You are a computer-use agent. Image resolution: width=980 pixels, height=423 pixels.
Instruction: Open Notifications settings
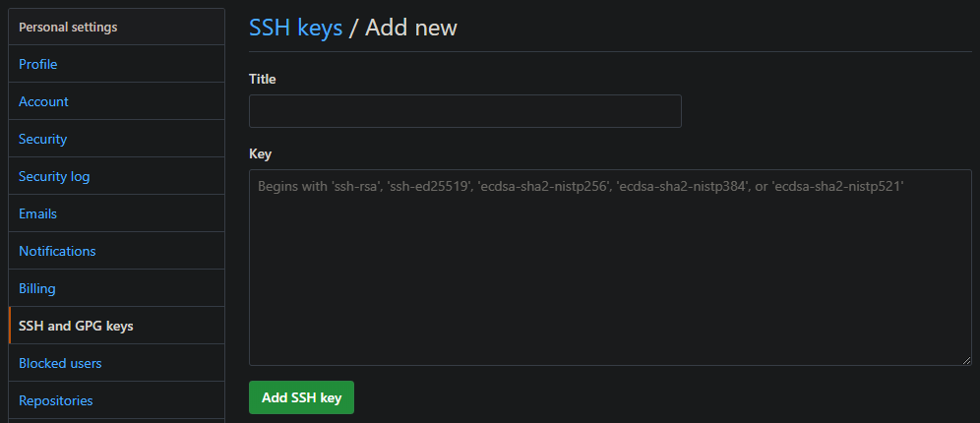(x=57, y=251)
